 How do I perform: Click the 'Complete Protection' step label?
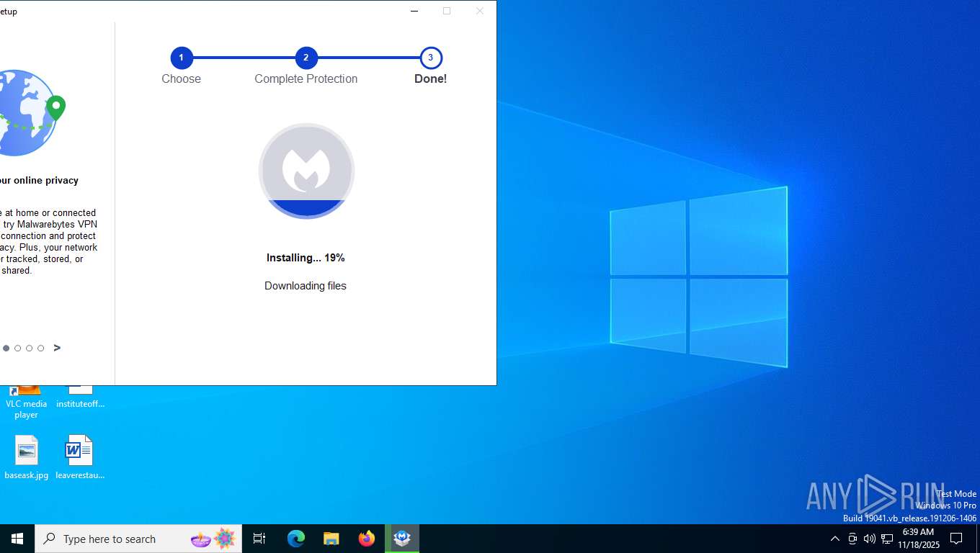tap(306, 79)
